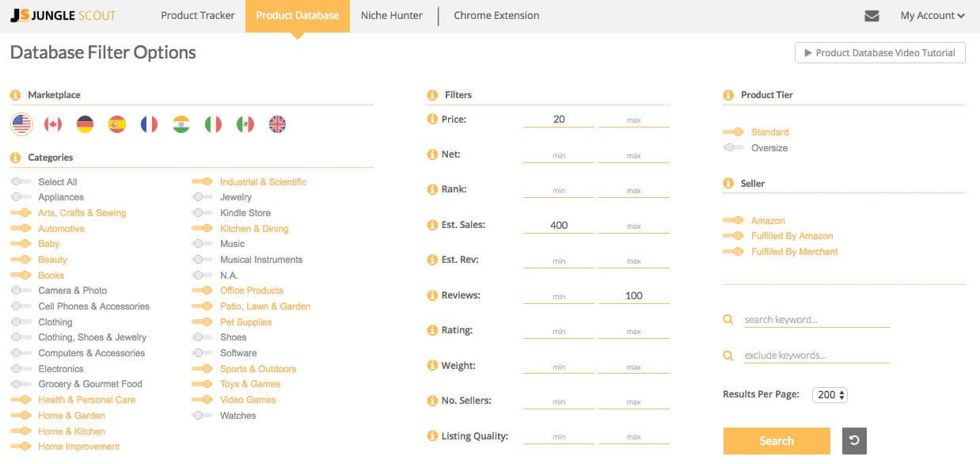This screenshot has height=464, width=980.
Task: Click the reset filters icon beside Search
Action: (853, 441)
